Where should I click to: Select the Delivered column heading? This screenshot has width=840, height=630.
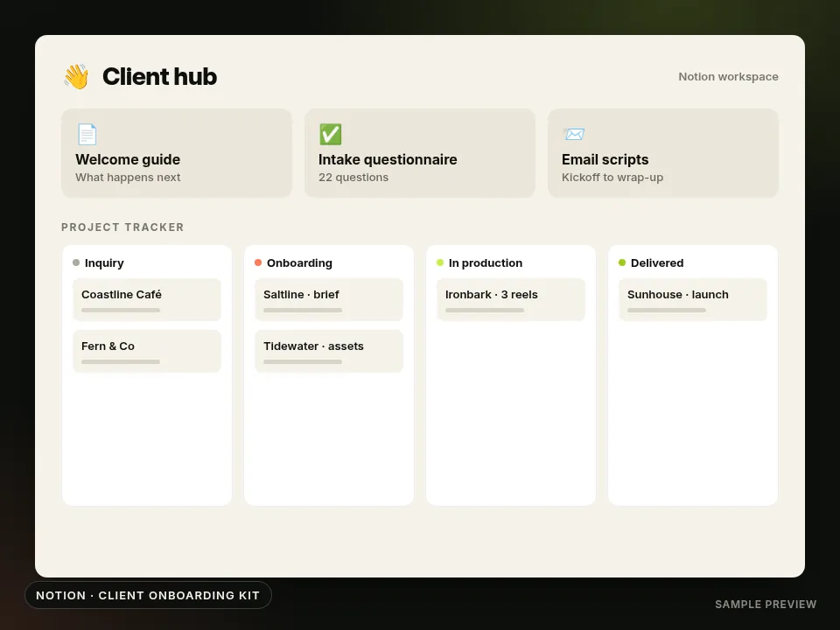[657, 263]
